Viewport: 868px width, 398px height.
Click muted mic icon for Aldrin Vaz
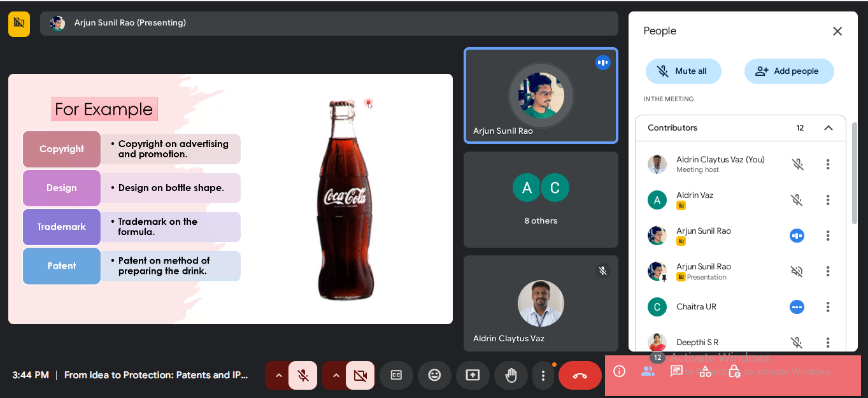point(797,200)
